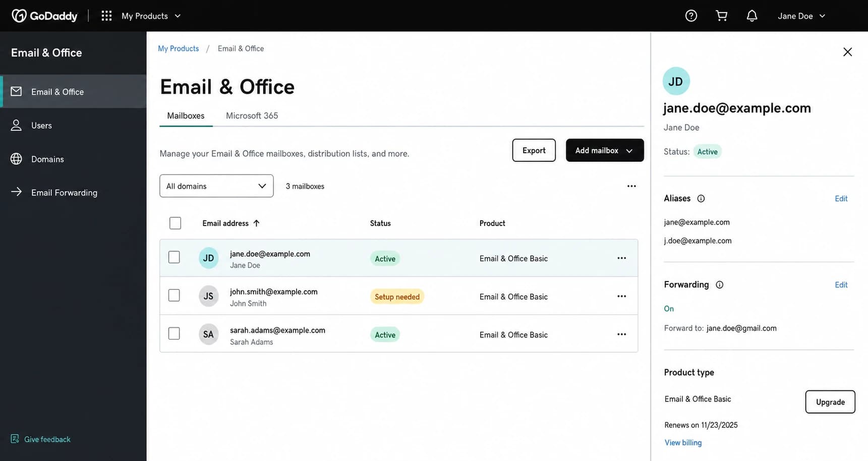Click the JD avatar in details panel
The image size is (868, 461).
tap(676, 81)
